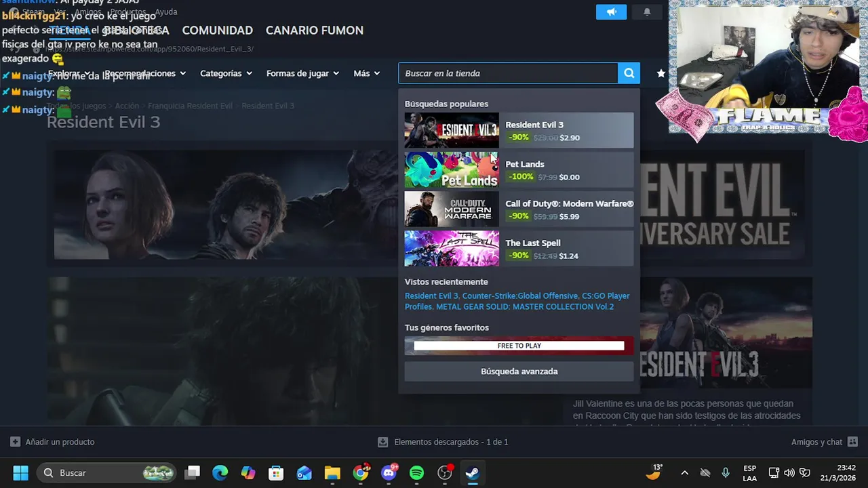This screenshot has height=488, width=868.
Task: Click the Windows taskbar Buscar search box
Action: tap(106, 472)
